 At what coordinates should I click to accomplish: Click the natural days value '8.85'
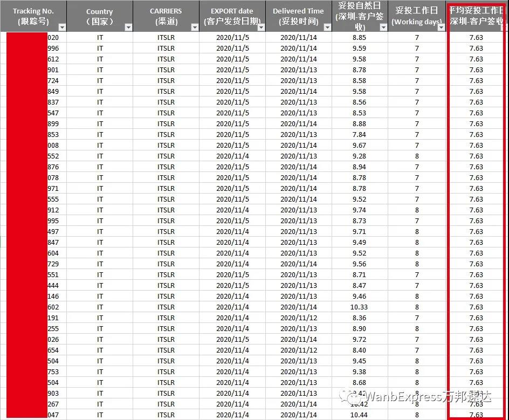coord(359,38)
